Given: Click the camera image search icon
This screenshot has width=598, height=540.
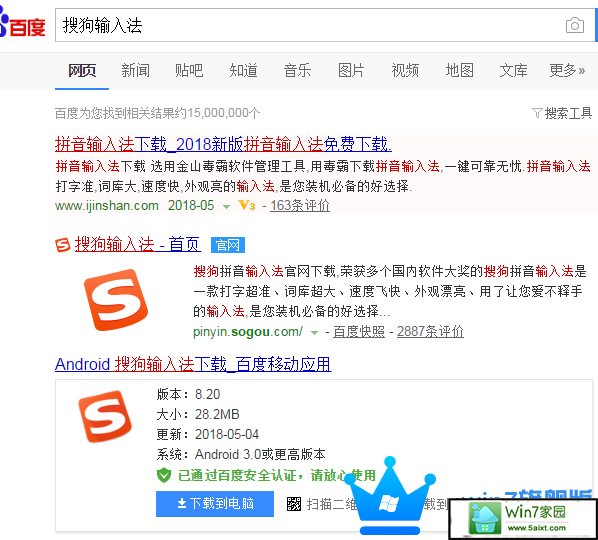Looking at the screenshot, I should click(x=575, y=26).
